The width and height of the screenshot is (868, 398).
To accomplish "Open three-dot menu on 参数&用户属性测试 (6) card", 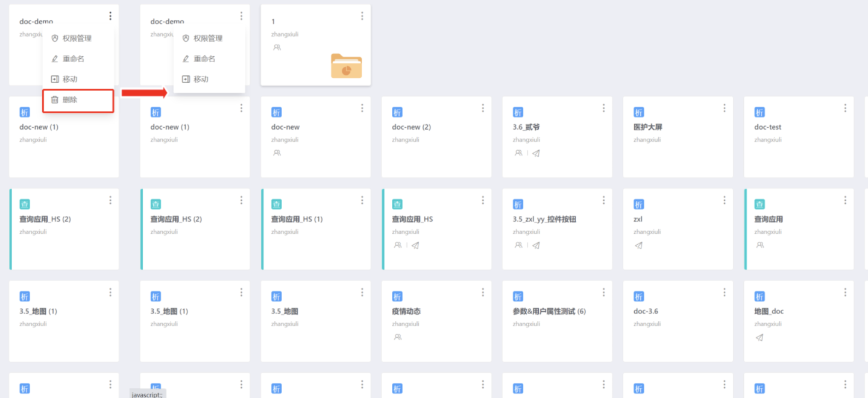I will 603,292.
